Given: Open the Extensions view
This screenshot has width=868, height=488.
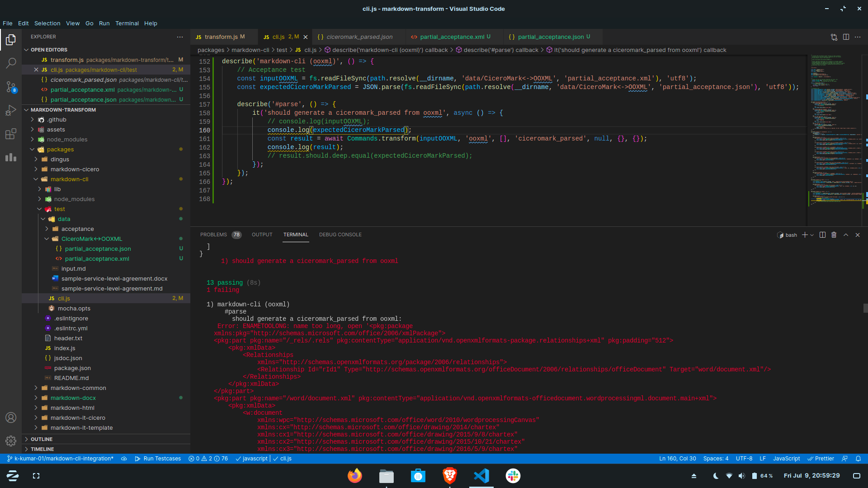Looking at the screenshot, I should click(x=11, y=134).
